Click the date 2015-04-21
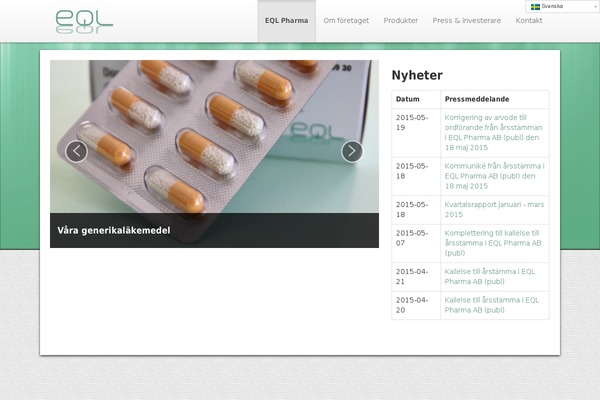600x400 pixels. (x=412, y=276)
